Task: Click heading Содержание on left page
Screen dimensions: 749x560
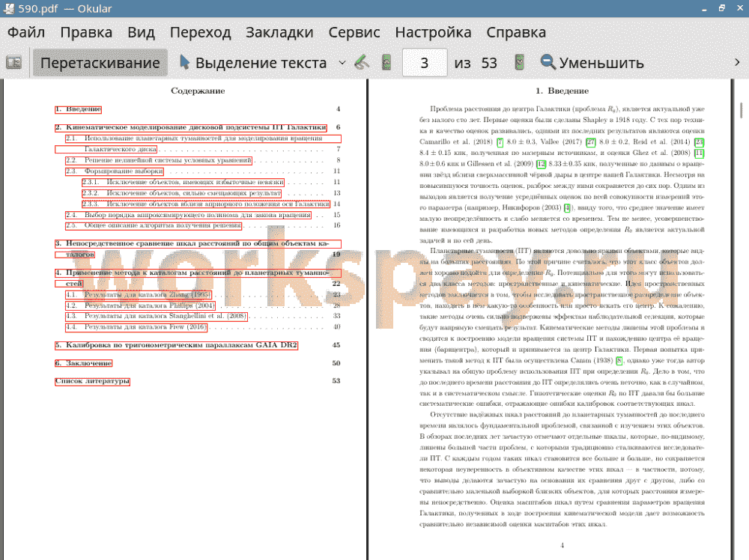Action: 198,91
